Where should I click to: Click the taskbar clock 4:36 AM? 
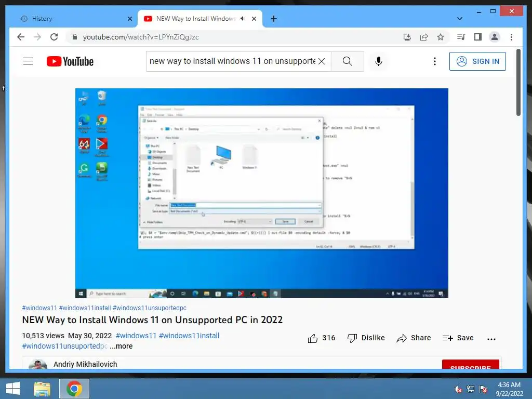click(x=509, y=389)
